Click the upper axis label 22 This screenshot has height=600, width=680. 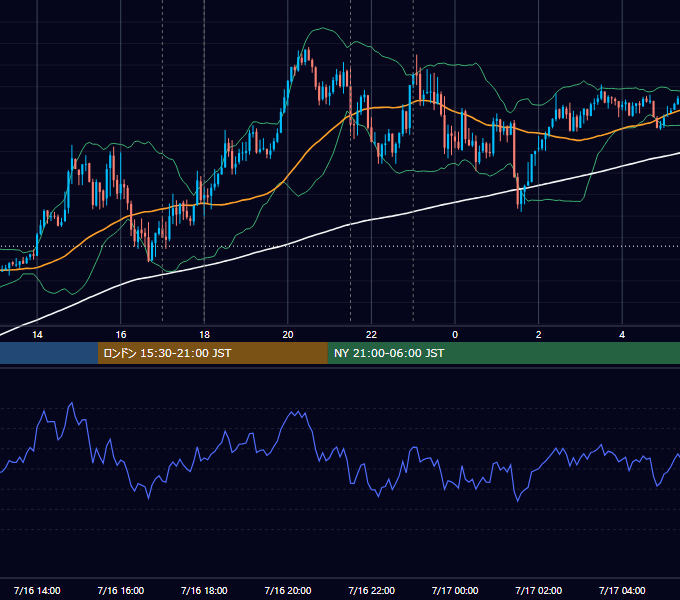(x=371, y=335)
